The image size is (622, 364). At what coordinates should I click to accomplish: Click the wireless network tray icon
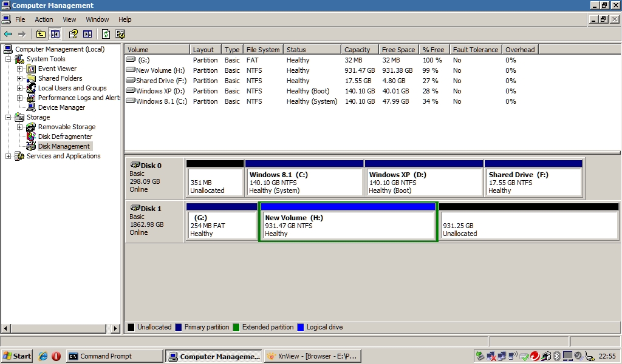tap(513, 356)
